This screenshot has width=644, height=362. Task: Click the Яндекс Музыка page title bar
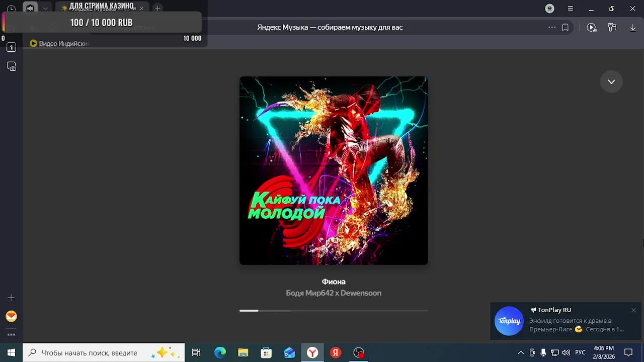[x=330, y=27]
